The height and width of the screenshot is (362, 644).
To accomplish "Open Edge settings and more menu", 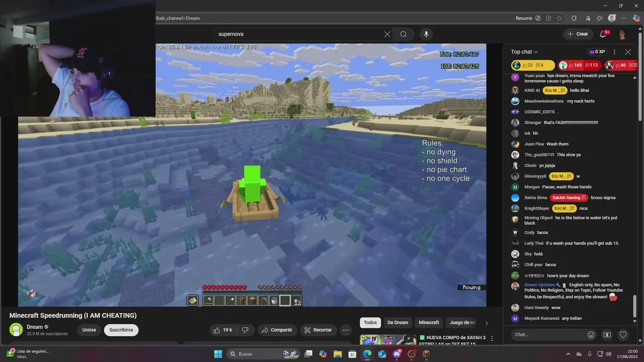I will tap(624, 18).
